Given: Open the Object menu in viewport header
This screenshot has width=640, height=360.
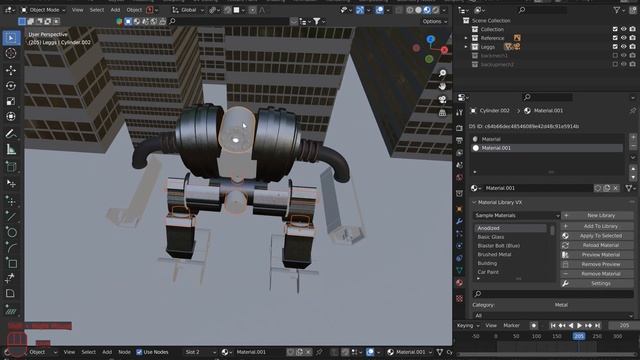Looking at the screenshot, I should 134,10.
